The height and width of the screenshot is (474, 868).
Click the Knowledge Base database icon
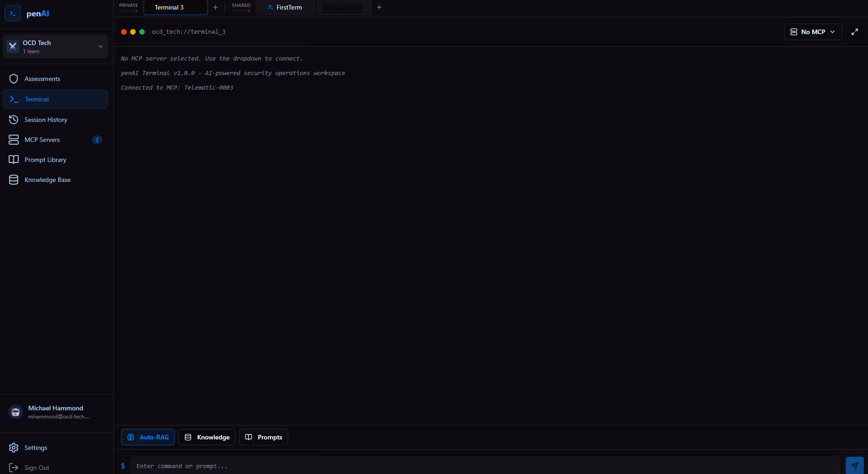coord(14,180)
